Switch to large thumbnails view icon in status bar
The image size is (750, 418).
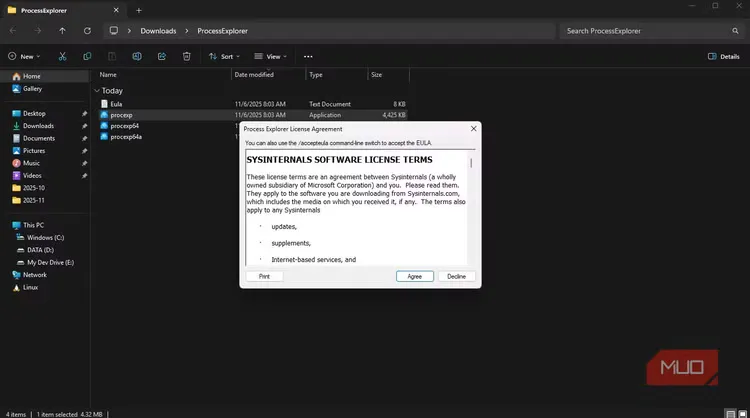pos(742,414)
